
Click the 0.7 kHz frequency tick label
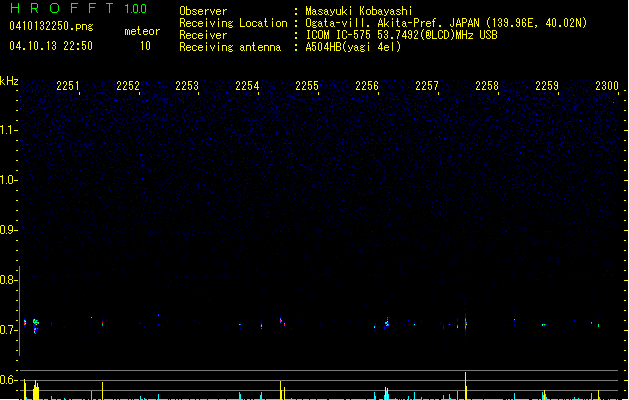pos(9,330)
